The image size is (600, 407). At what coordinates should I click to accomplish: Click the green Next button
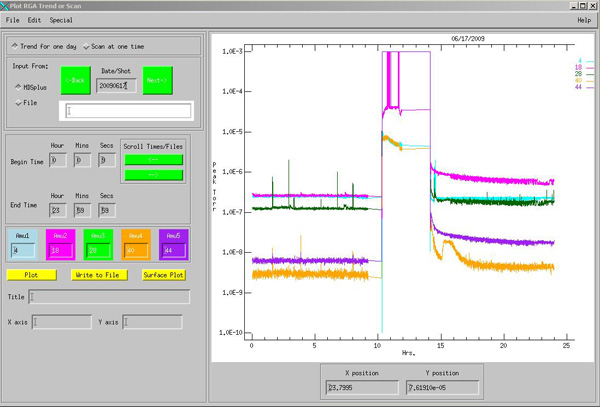pyautogui.click(x=157, y=80)
